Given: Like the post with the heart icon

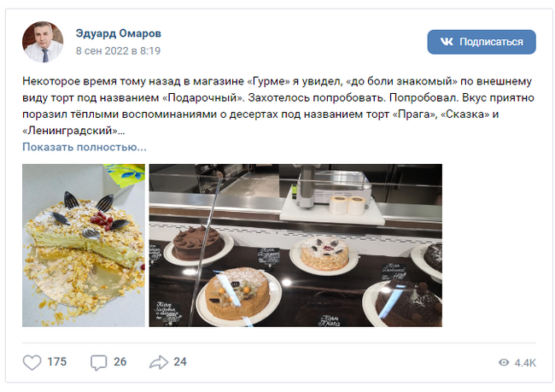Looking at the screenshot, I should tap(32, 362).
